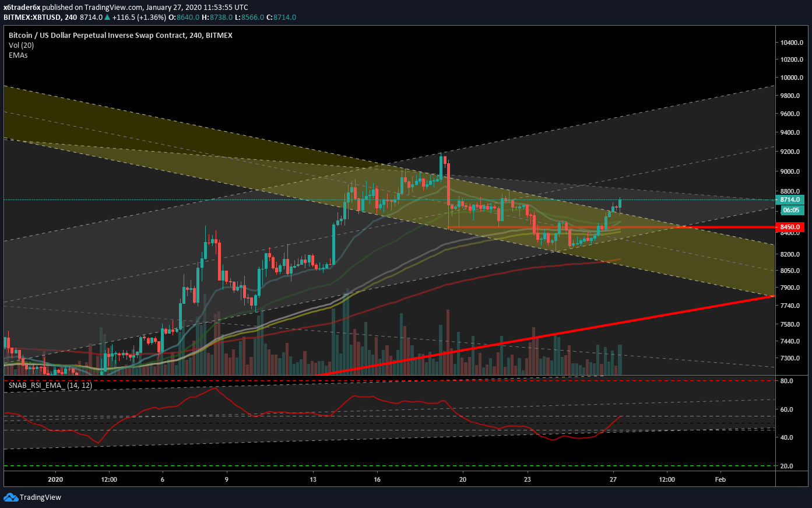Click the 06:05 bar countdown tag
Image resolution: width=812 pixels, height=508 pixels.
791,210
